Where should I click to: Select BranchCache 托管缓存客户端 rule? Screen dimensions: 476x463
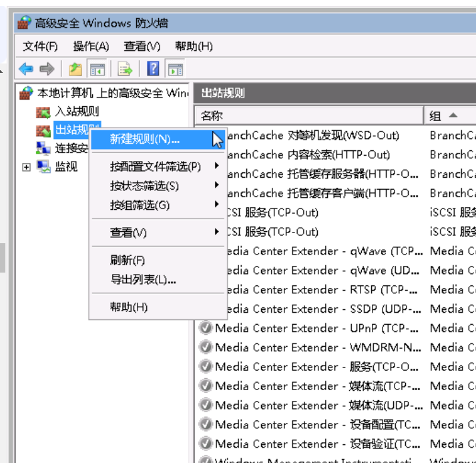click(322, 193)
